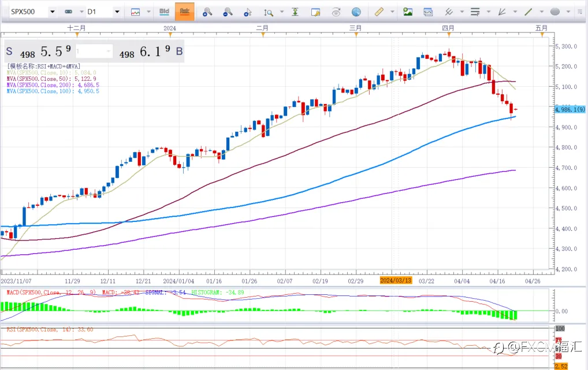Click the add picture icon
Screen dimensions: 588x370
(x=408, y=12)
